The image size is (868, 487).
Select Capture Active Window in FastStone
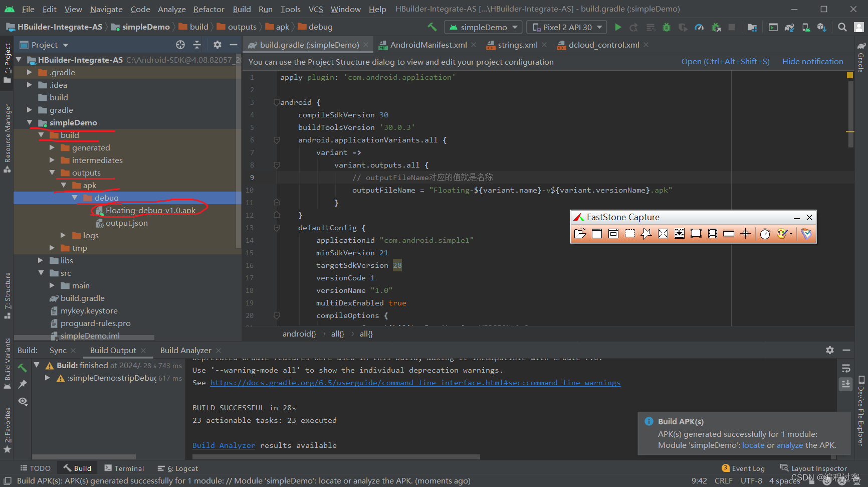597,233
